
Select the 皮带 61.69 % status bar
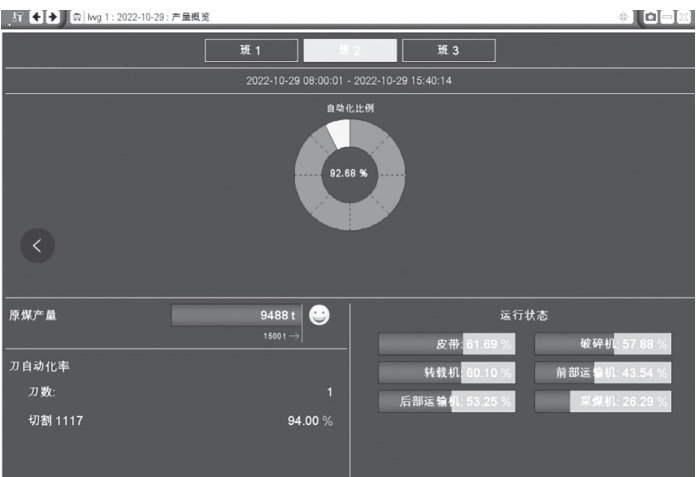(x=446, y=345)
